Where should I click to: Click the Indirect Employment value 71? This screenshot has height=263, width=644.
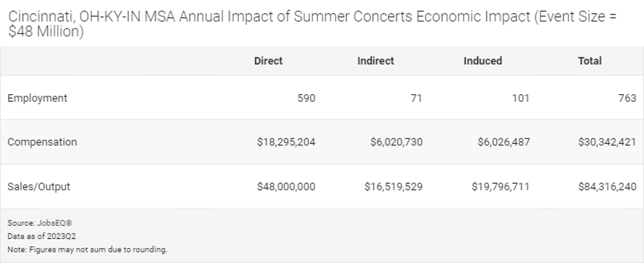point(416,98)
